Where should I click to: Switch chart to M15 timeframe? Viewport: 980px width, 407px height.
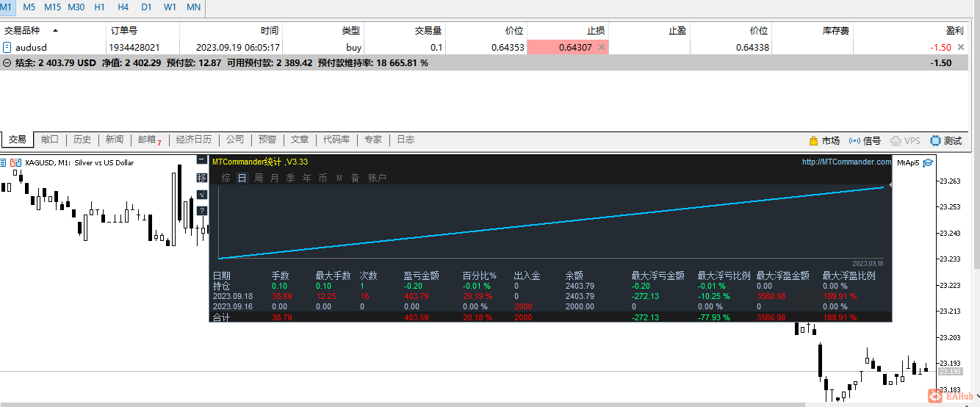pos(52,7)
